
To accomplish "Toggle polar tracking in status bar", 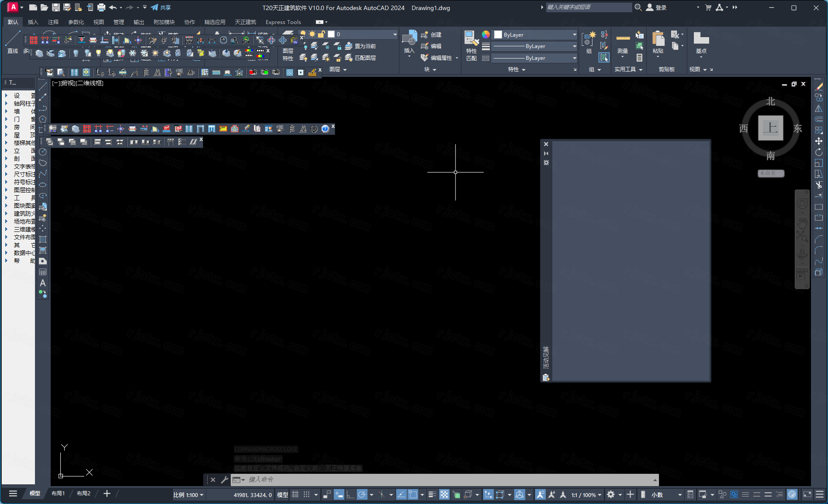I will [x=362, y=494].
